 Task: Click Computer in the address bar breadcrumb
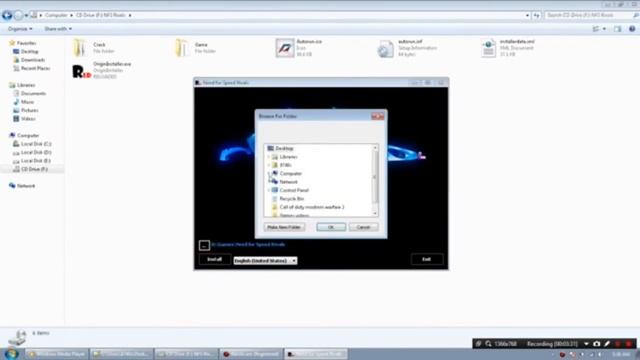tap(56, 16)
